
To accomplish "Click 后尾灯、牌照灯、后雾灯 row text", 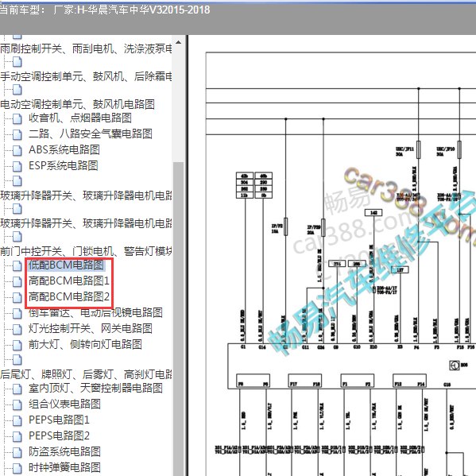I will (86, 374).
